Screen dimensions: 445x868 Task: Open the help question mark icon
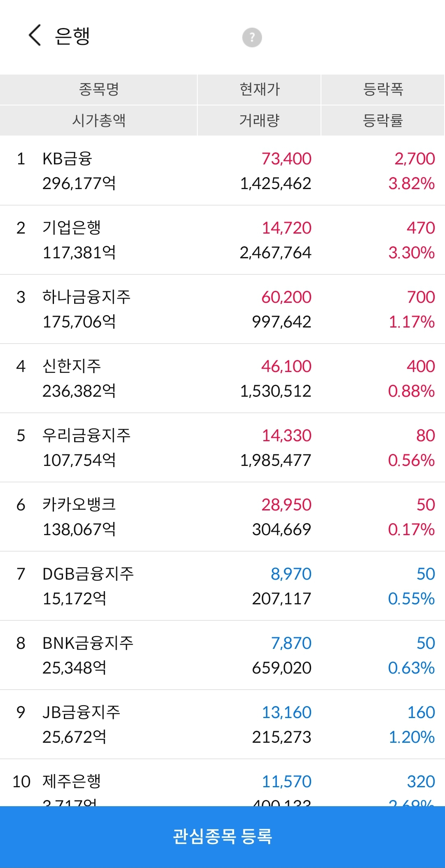pyautogui.click(x=252, y=37)
